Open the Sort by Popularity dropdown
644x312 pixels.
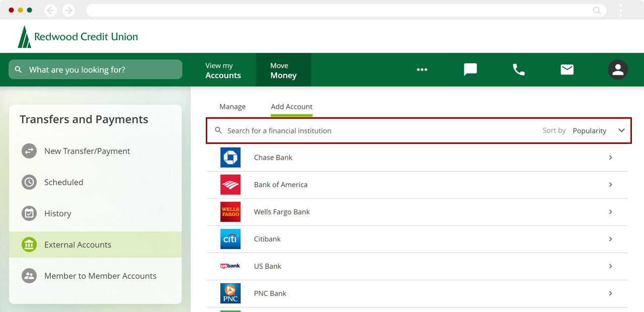[x=584, y=131]
